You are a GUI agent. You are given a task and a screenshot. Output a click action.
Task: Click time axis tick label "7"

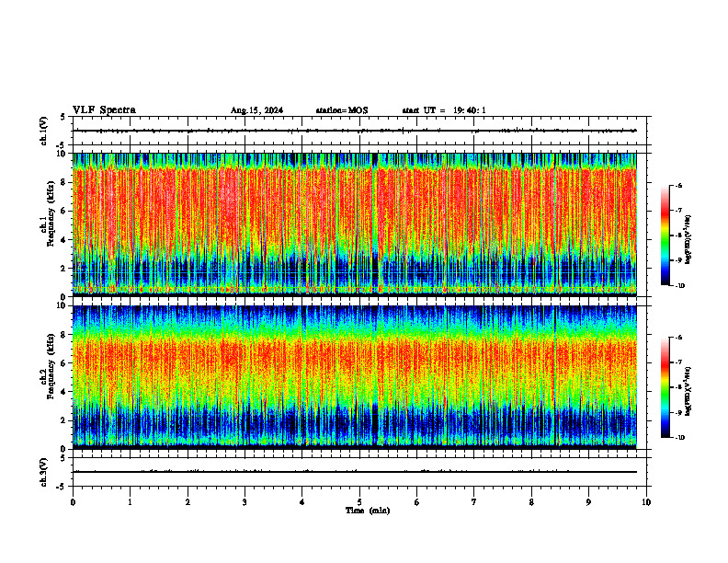click(x=474, y=502)
